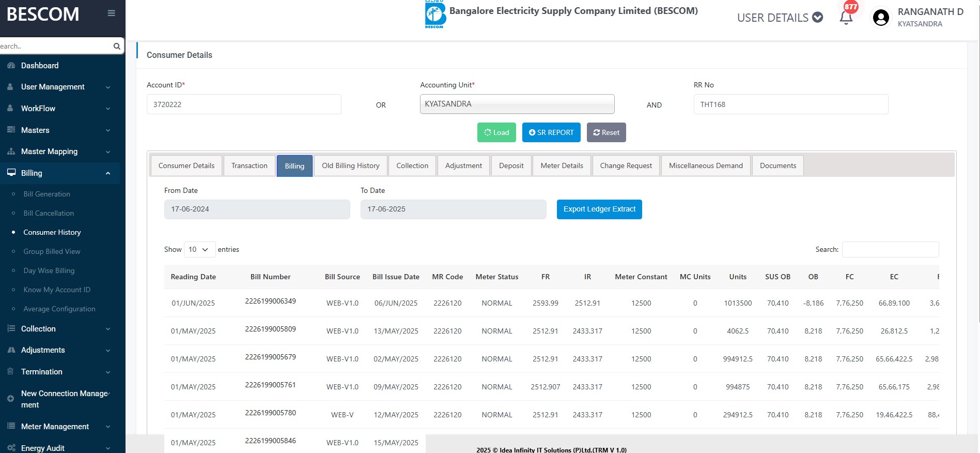980x453 pixels.
Task: Click the WorkFlow sidebar icon
Action: pos(10,109)
